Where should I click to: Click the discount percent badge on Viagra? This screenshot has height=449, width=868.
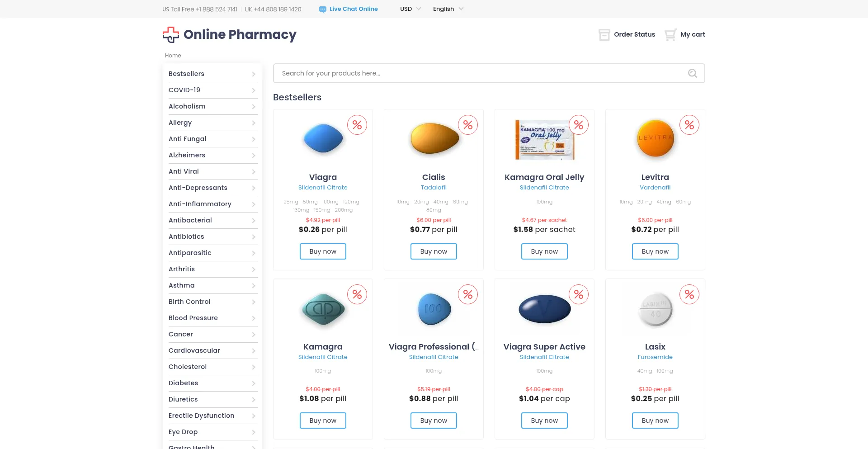357,125
